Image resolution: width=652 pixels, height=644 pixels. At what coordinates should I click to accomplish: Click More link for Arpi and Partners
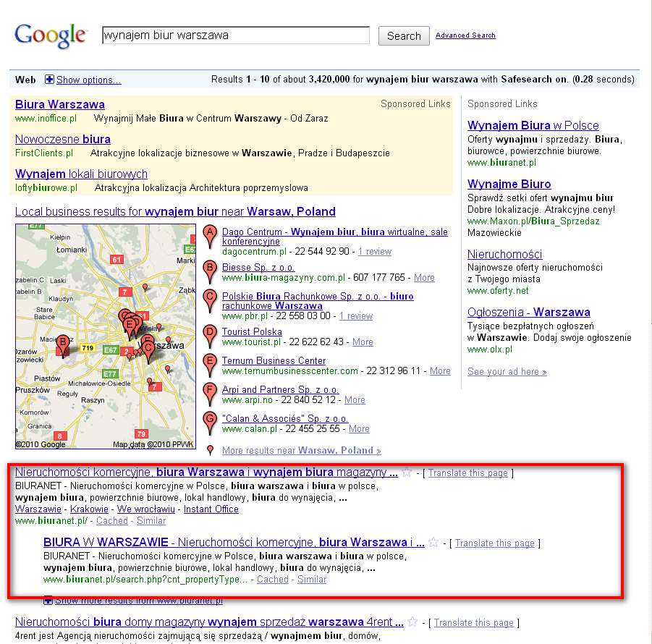coord(355,400)
